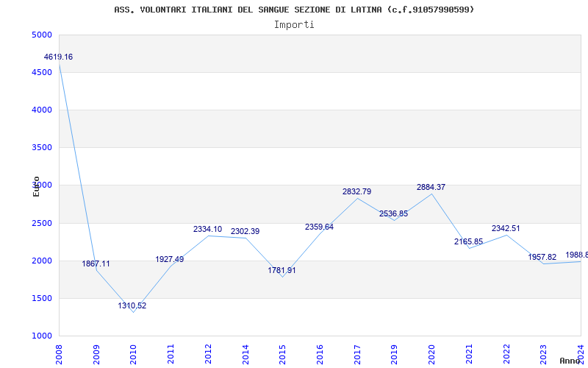This screenshot has width=588, height=368.
Task: Click the 2165.85 data label
Action: coord(468,242)
